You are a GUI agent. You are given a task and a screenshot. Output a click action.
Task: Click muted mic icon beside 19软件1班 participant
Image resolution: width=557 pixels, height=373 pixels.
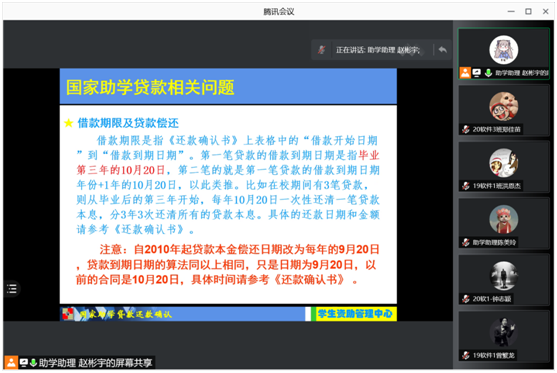pos(466,186)
